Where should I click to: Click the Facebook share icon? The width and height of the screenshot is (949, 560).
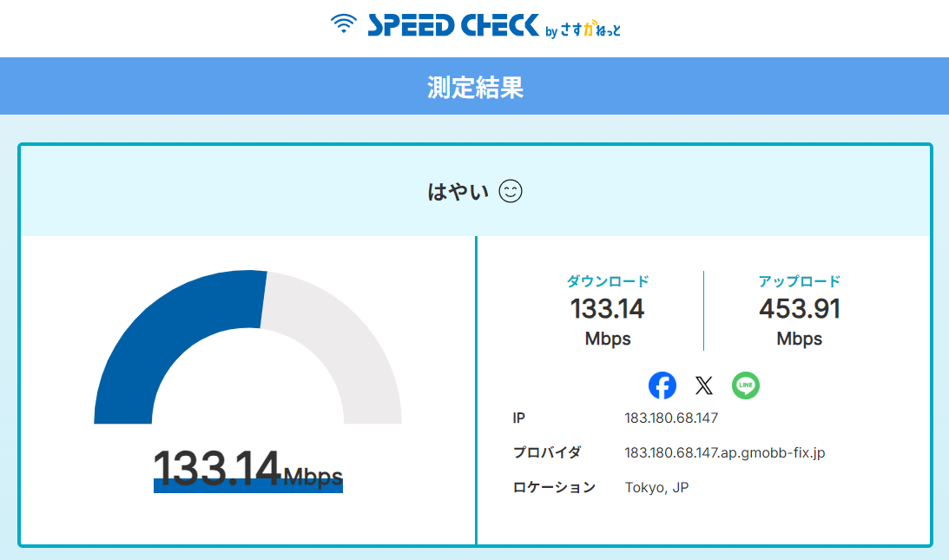[x=662, y=385]
